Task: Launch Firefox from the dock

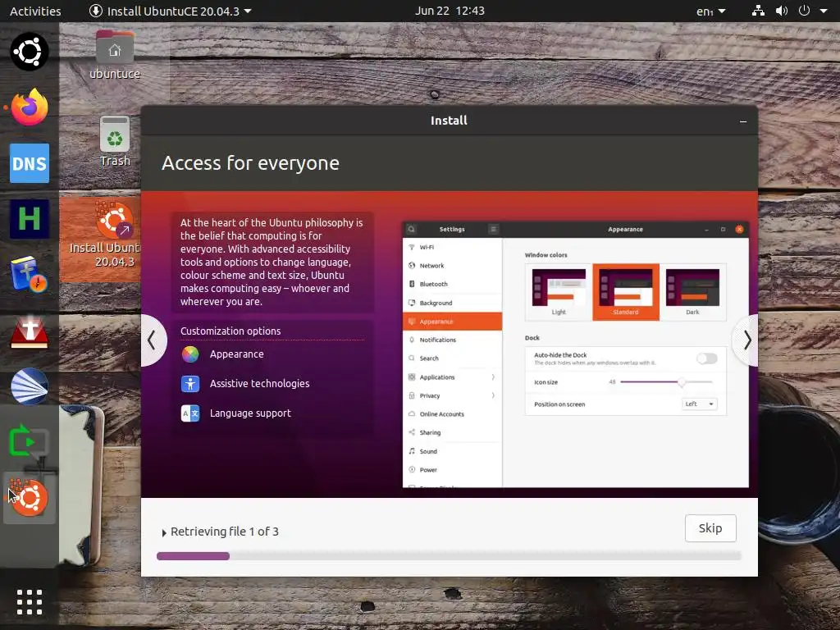Action: point(30,107)
